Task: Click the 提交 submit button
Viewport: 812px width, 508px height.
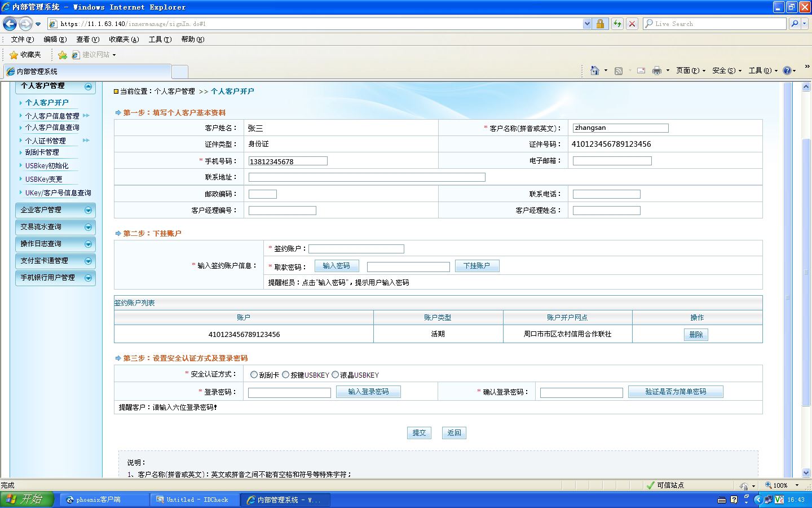Action: tap(419, 433)
